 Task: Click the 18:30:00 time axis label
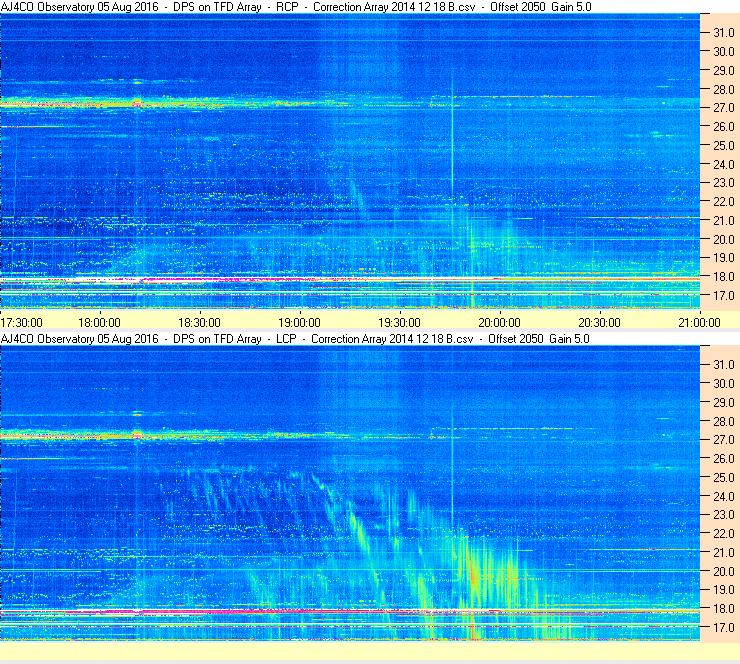(x=199, y=323)
